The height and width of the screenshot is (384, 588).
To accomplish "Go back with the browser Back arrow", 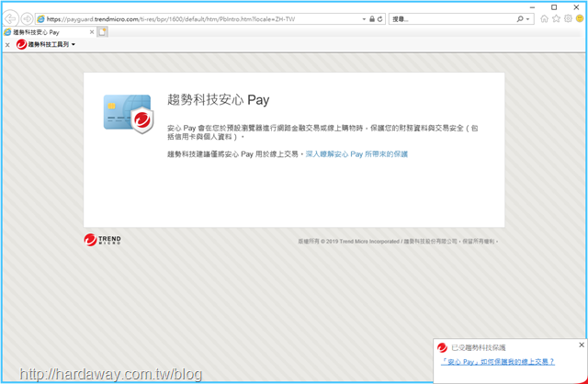I will click(10, 18).
